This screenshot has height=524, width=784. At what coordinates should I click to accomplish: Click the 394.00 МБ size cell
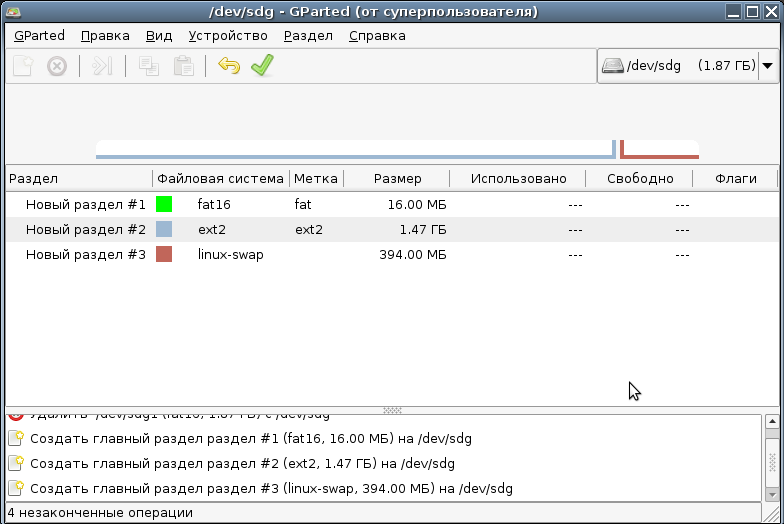click(412, 254)
